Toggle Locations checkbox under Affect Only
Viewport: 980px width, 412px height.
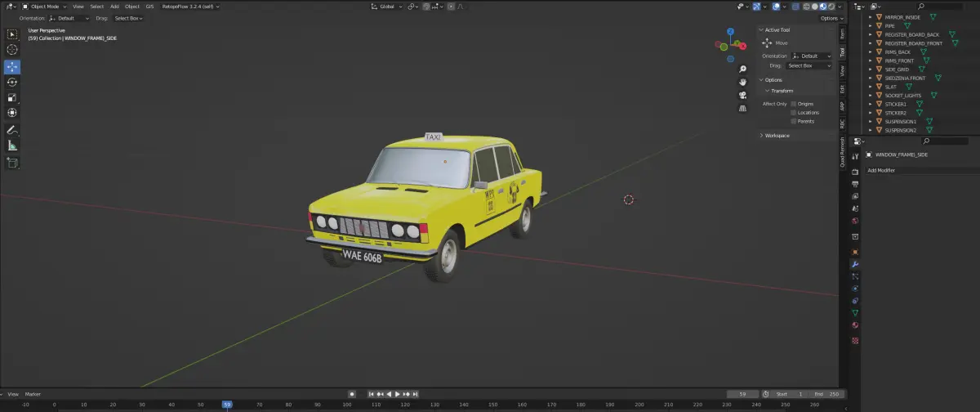[x=793, y=113]
